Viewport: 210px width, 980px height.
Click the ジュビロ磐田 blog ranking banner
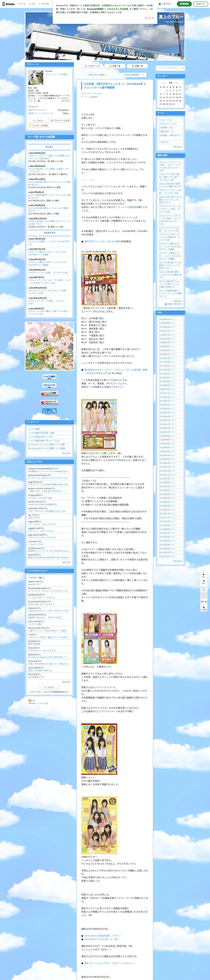[x=49, y=377]
